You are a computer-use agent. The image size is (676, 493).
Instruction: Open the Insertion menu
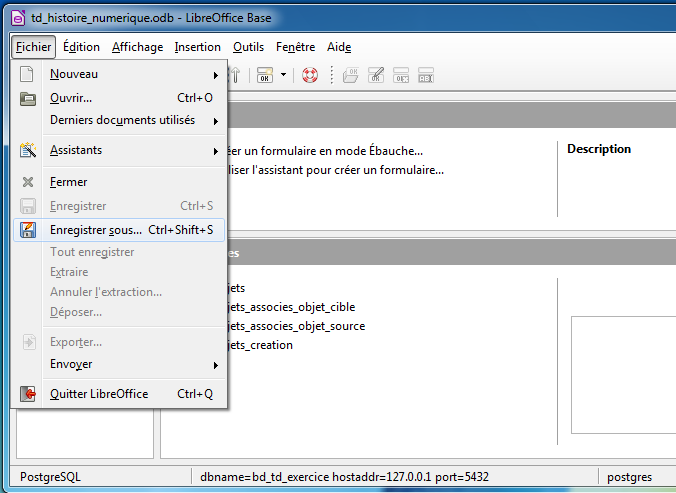tap(197, 47)
